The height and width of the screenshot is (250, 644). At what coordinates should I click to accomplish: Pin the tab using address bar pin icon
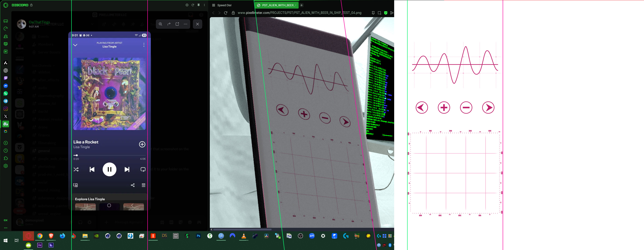[373, 13]
